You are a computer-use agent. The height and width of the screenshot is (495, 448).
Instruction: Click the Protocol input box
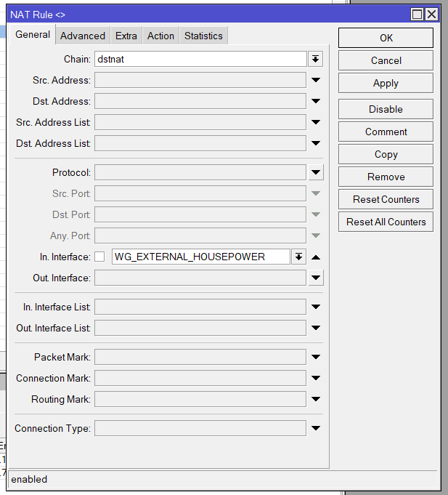point(200,172)
